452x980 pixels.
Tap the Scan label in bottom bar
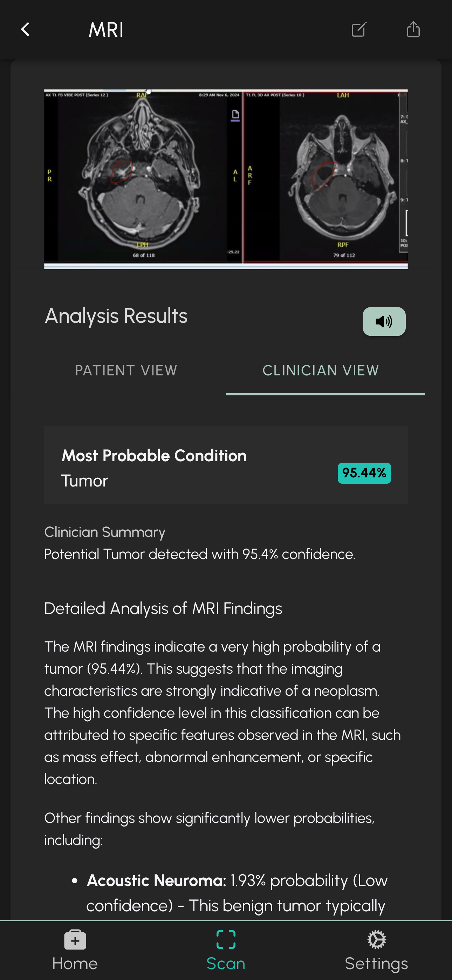pos(226,964)
